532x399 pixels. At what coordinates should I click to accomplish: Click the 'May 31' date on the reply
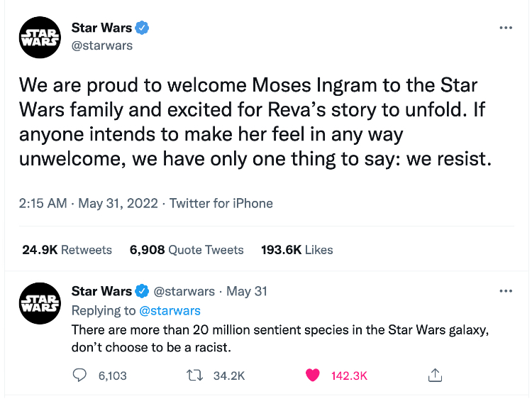(247, 291)
